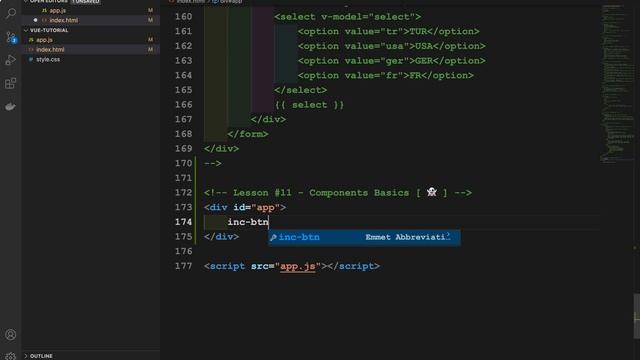Click the USA option line of code
Image resolution: width=640 pixels, height=360 pixels.
pos(391,46)
